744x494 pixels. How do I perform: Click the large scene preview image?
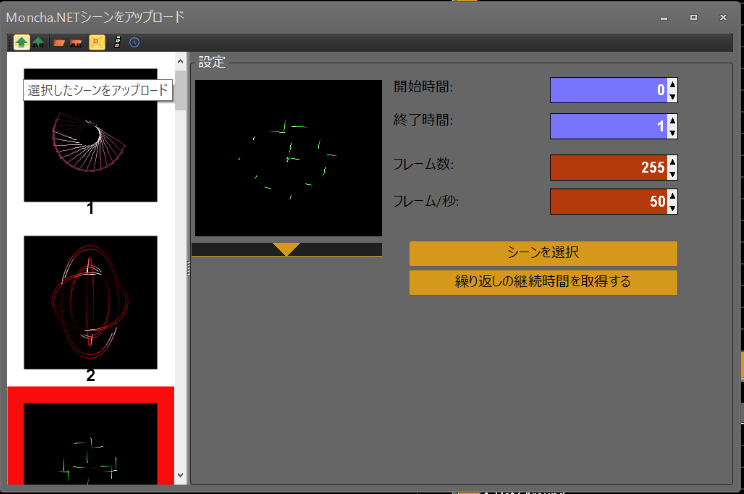click(x=288, y=158)
